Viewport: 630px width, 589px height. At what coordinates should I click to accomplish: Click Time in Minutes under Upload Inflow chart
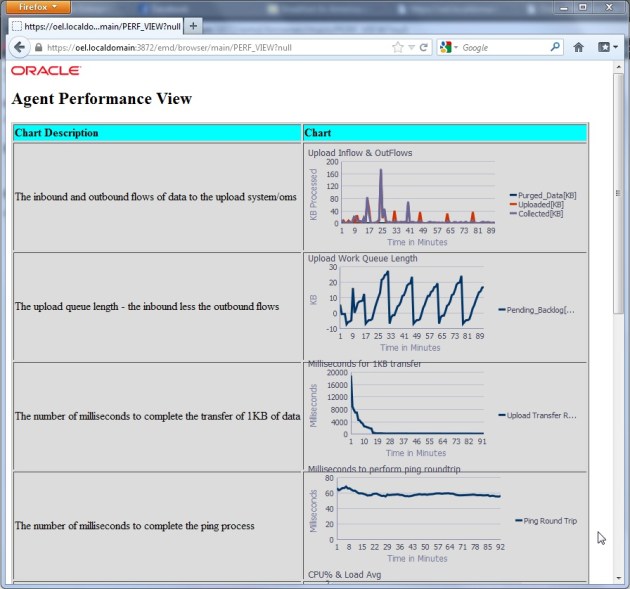(x=417, y=242)
